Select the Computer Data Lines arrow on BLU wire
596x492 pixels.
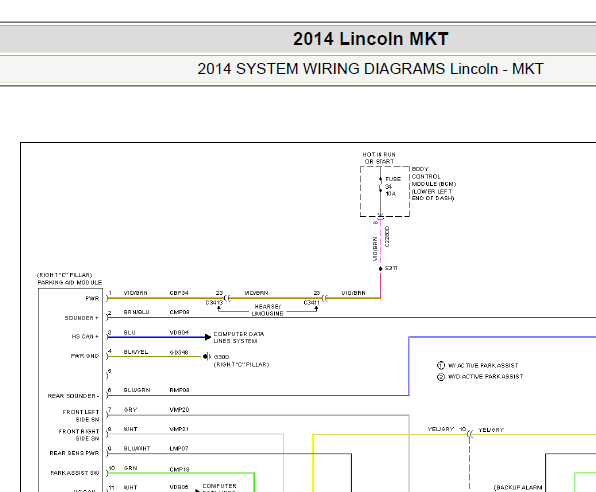(x=208, y=337)
